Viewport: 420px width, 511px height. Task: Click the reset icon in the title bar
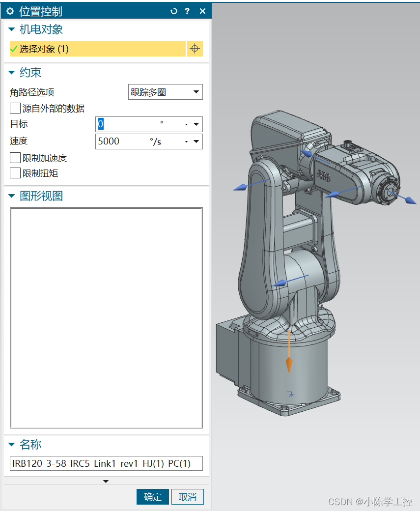click(x=173, y=11)
